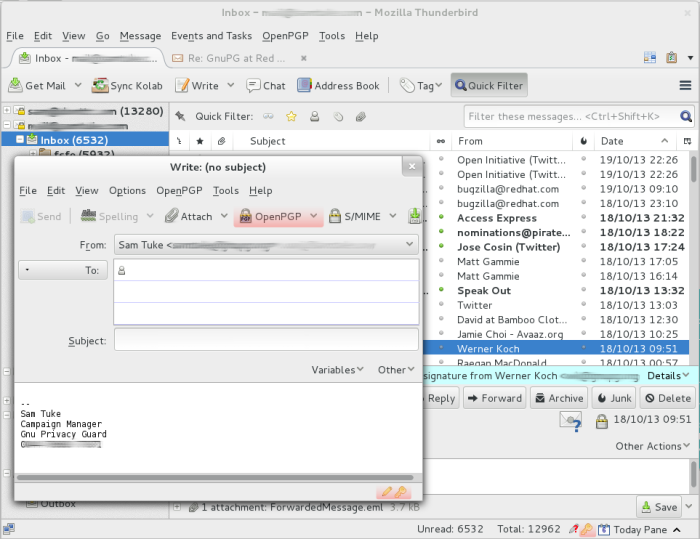Click signing pencil icon in Write status
This screenshot has height=539, width=700.
coord(387,492)
